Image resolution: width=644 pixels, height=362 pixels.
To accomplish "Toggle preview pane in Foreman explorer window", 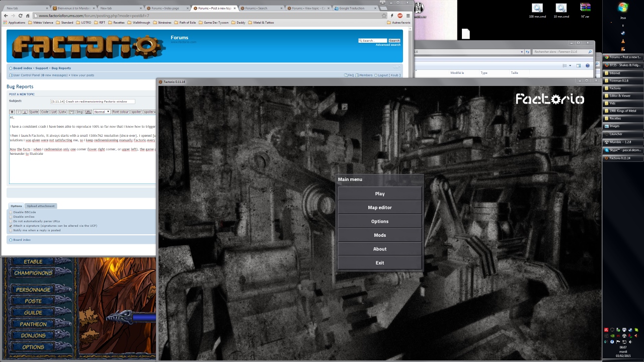I will click(x=578, y=65).
